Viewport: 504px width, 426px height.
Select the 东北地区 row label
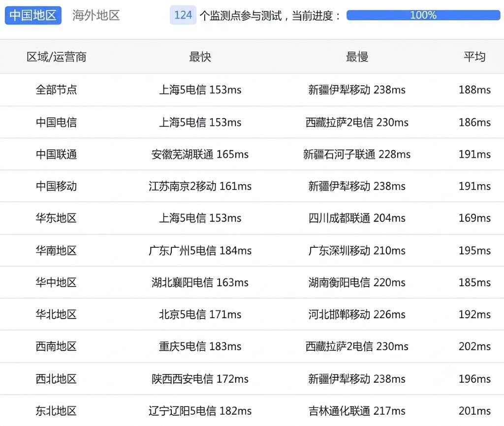click(56, 411)
